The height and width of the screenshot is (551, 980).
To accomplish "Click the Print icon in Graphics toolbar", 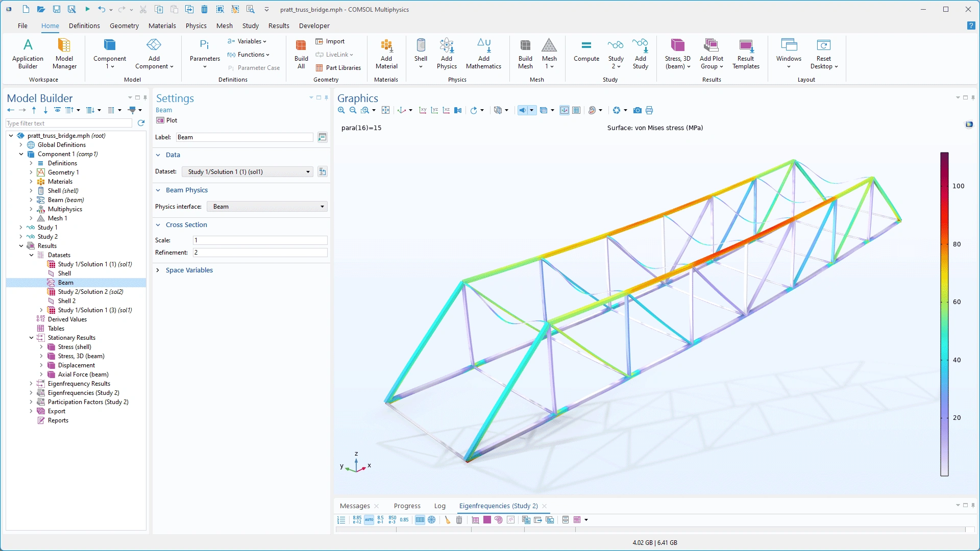I will pos(649,110).
